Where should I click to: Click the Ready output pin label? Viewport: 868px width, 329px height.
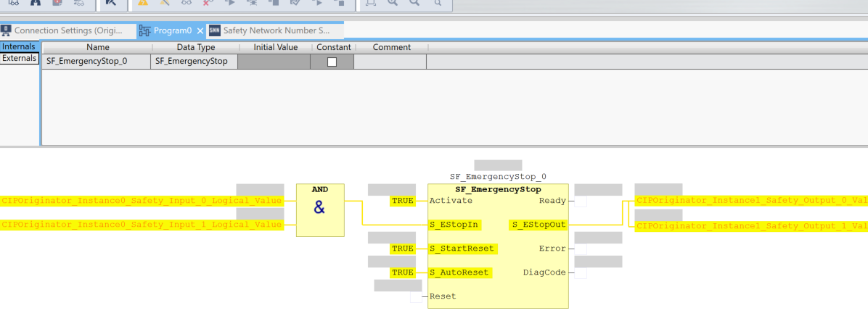[552, 201]
